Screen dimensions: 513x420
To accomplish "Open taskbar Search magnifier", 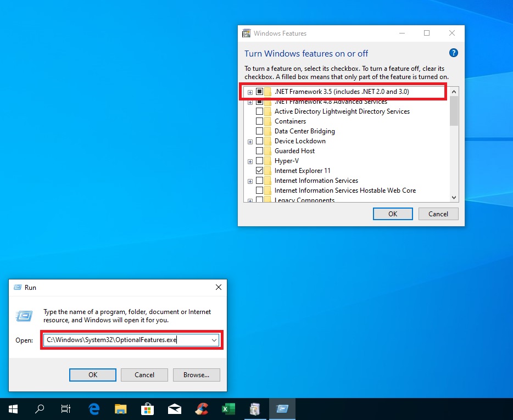I will [40, 409].
